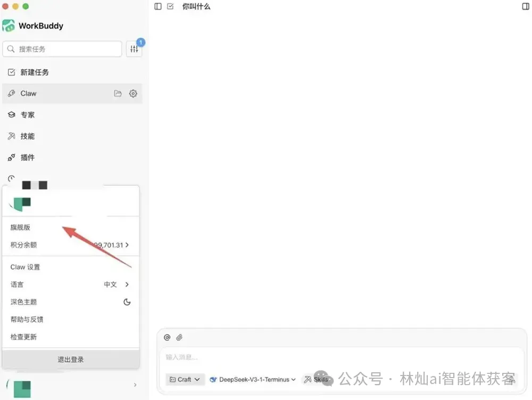The width and height of the screenshot is (532, 400).
Task: Toggle the left sidebar panel icon
Action: click(158, 6)
